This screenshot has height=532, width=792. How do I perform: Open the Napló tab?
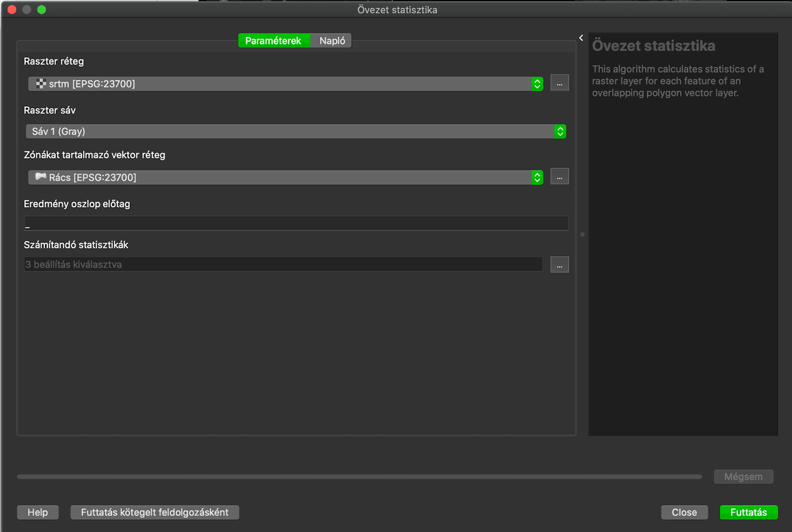[x=332, y=41]
